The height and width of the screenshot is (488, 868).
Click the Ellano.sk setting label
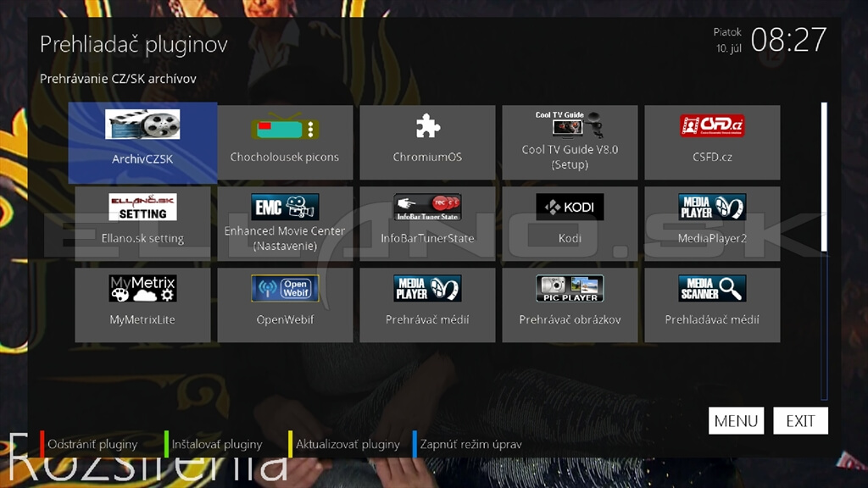[x=142, y=238]
